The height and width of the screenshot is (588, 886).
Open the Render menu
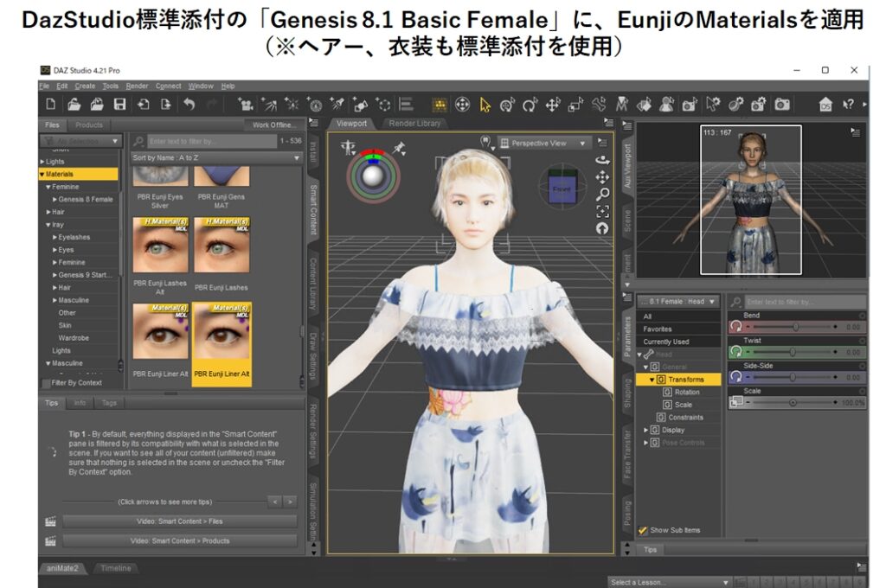tap(137, 86)
